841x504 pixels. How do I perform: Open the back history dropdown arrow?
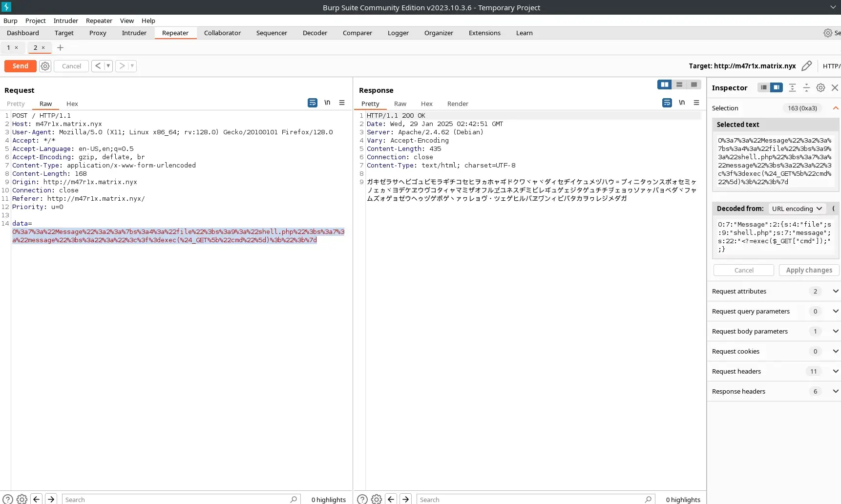108,66
